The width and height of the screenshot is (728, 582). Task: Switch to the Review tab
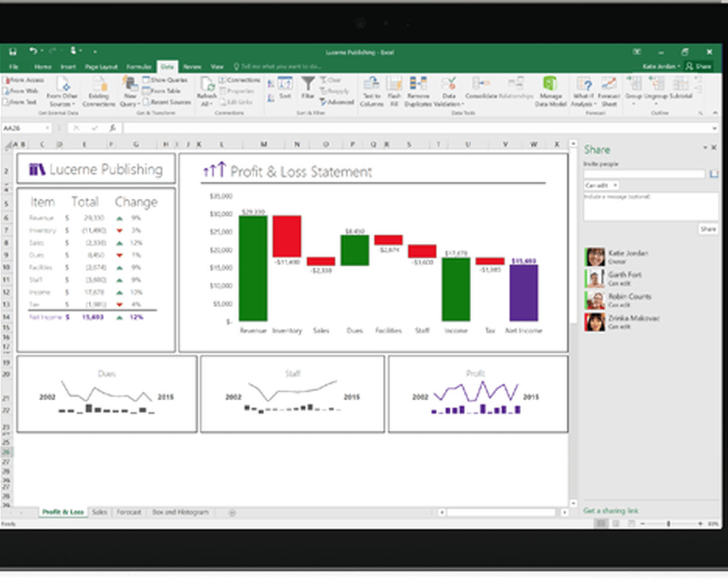coord(192,67)
